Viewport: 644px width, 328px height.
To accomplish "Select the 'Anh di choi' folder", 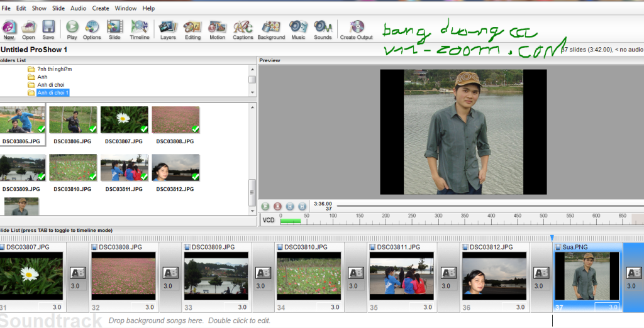I will [50, 85].
